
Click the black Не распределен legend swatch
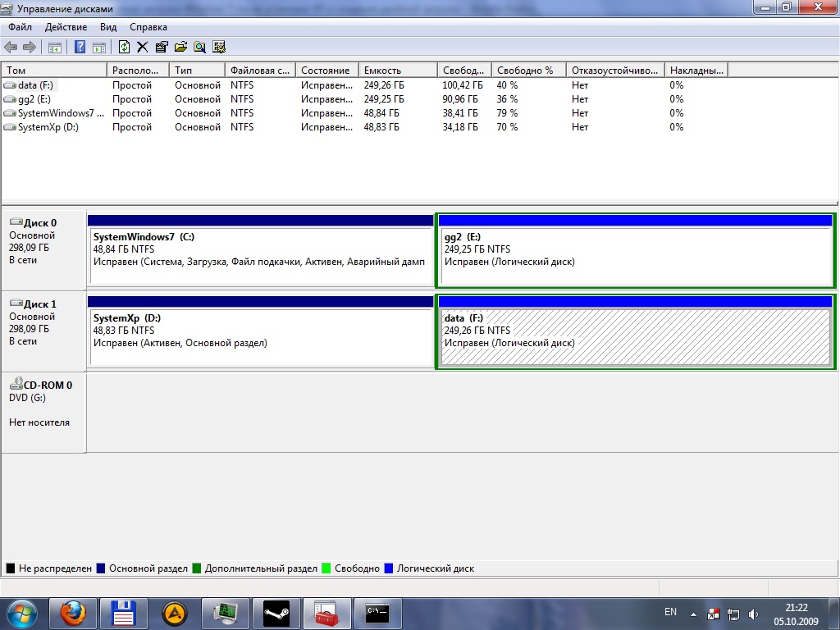(10, 568)
